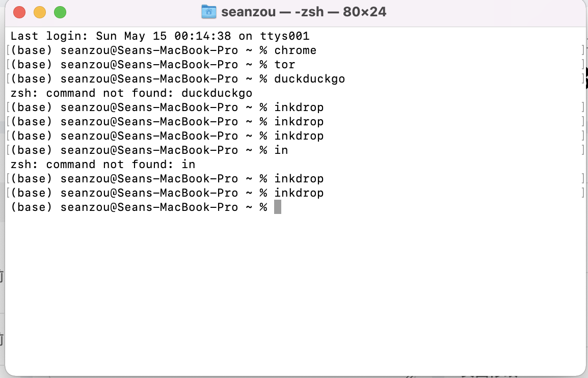Place cursor on the gray block cursor
Viewport: 588px width, 378px height.
pyautogui.click(x=278, y=207)
